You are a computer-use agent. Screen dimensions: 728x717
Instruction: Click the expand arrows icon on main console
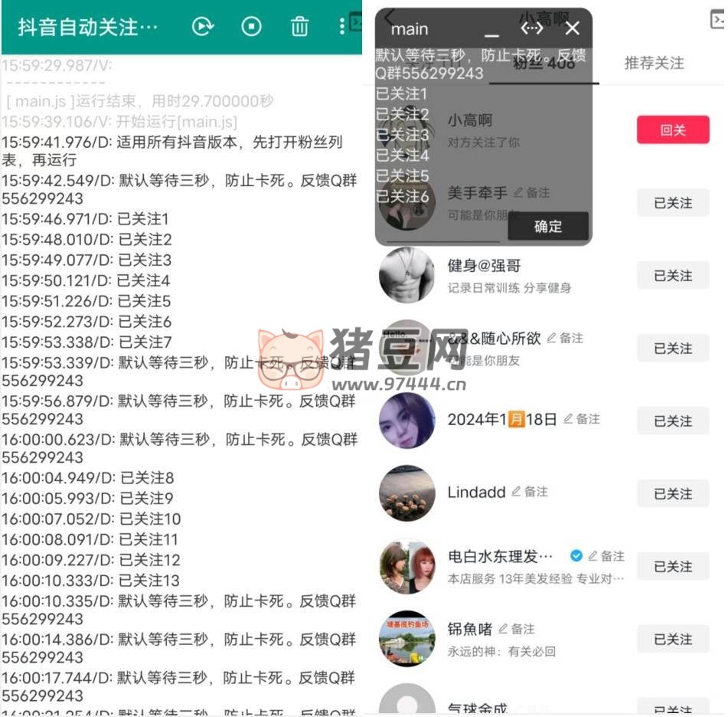(531, 29)
